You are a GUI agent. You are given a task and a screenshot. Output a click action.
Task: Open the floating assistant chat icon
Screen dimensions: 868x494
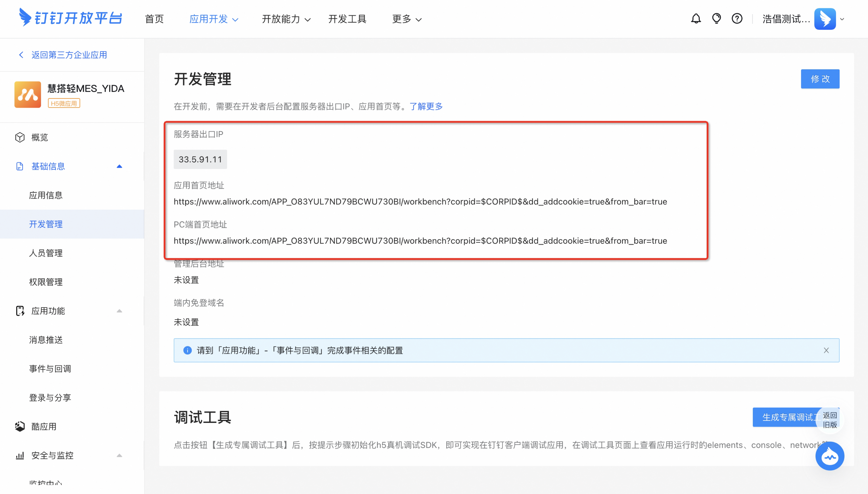point(829,456)
